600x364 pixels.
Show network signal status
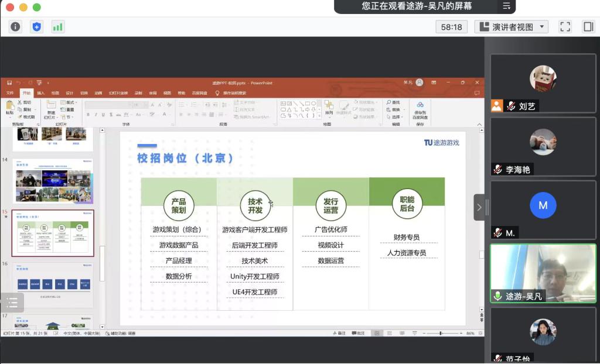click(58, 26)
